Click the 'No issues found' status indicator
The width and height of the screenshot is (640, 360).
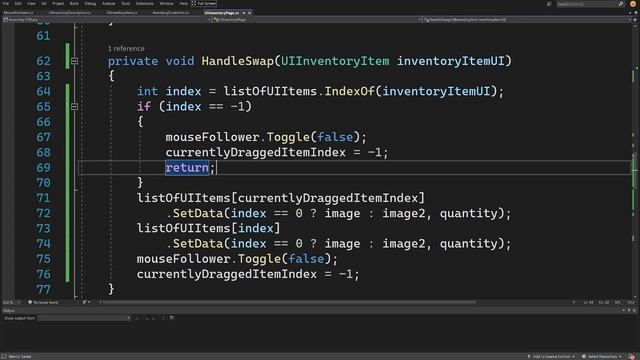click(x=43, y=302)
